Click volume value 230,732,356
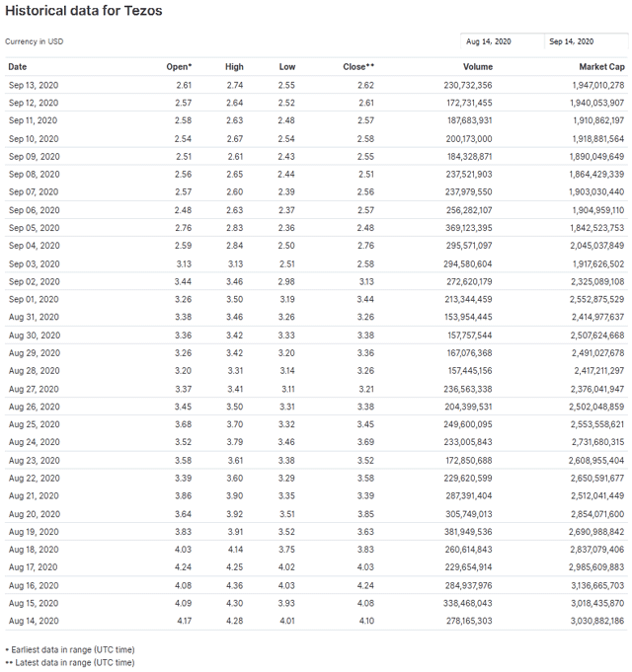632x672 pixels. 468,85
